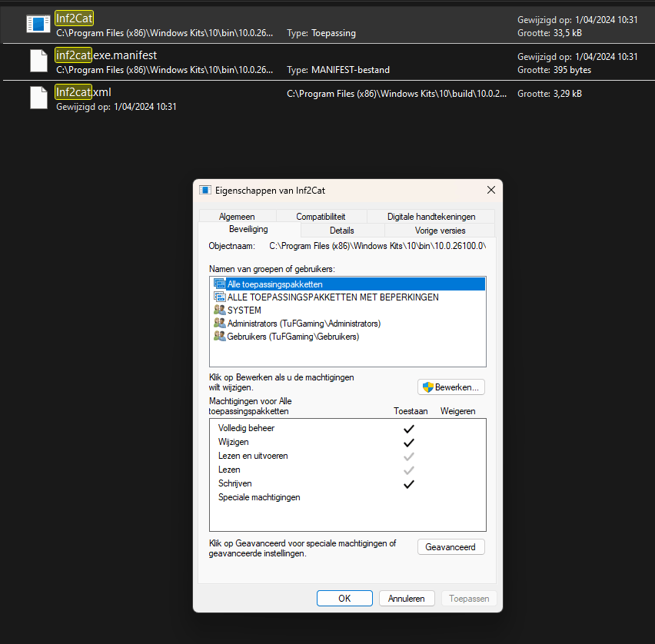The height and width of the screenshot is (644, 655).
Task: Click the Inf2Cat application icon in search results
Action: (38, 24)
